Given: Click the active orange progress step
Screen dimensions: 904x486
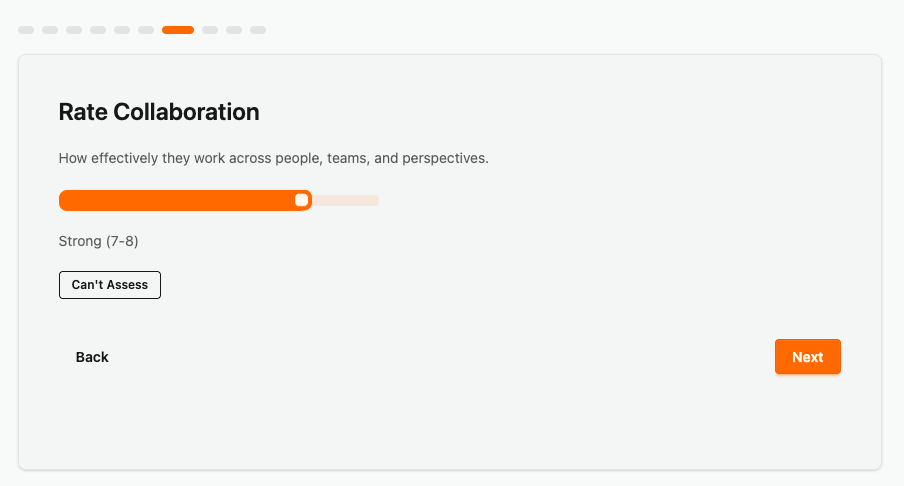Looking at the screenshot, I should click(x=178, y=30).
